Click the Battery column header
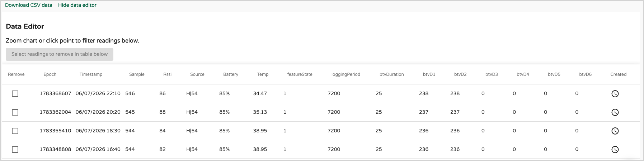Viewport: 644px width, 161px height. pyautogui.click(x=231, y=74)
